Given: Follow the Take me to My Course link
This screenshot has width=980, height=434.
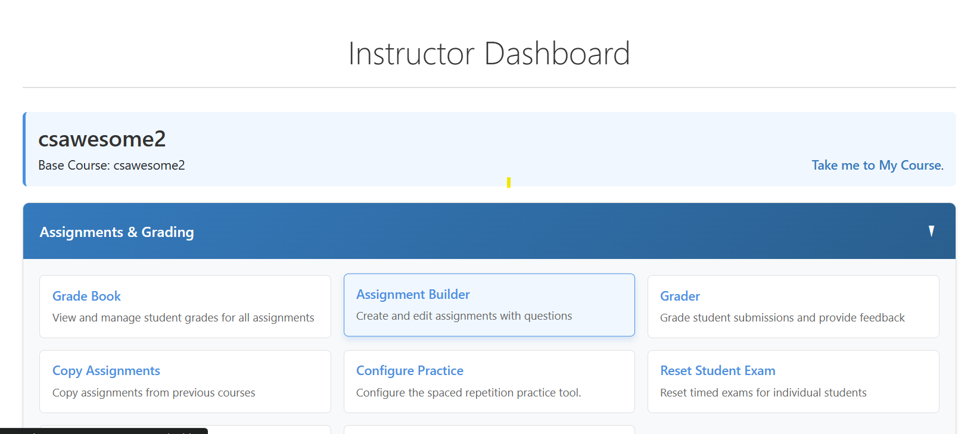Looking at the screenshot, I should click(x=877, y=166).
